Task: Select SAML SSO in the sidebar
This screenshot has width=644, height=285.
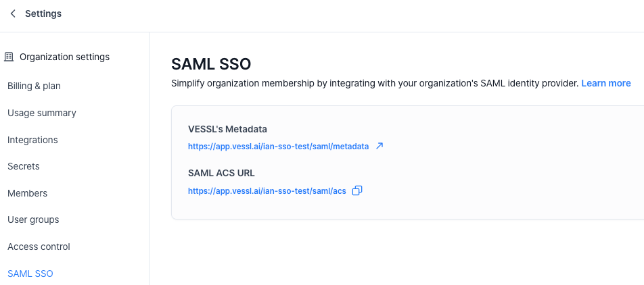Action: click(30, 274)
